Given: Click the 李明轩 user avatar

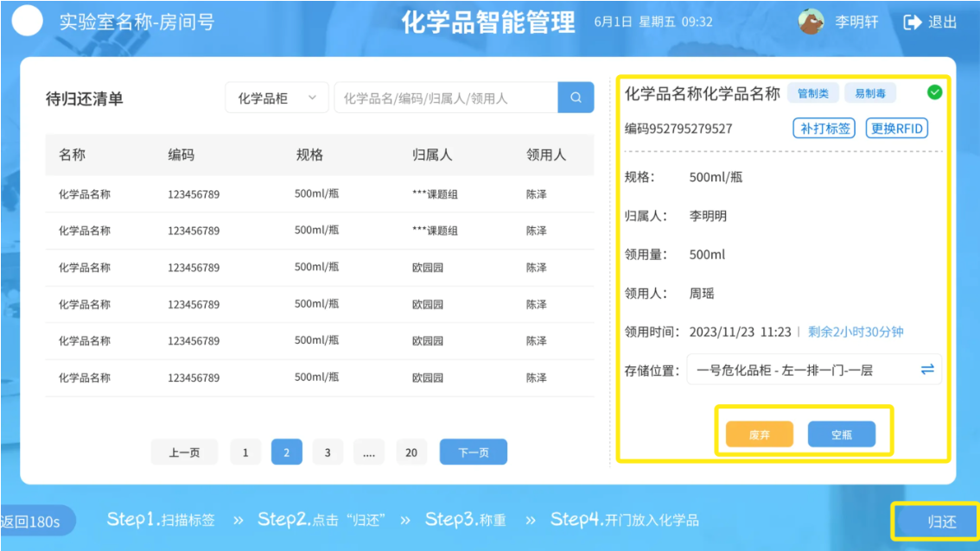Looking at the screenshot, I should (x=811, y=22).
